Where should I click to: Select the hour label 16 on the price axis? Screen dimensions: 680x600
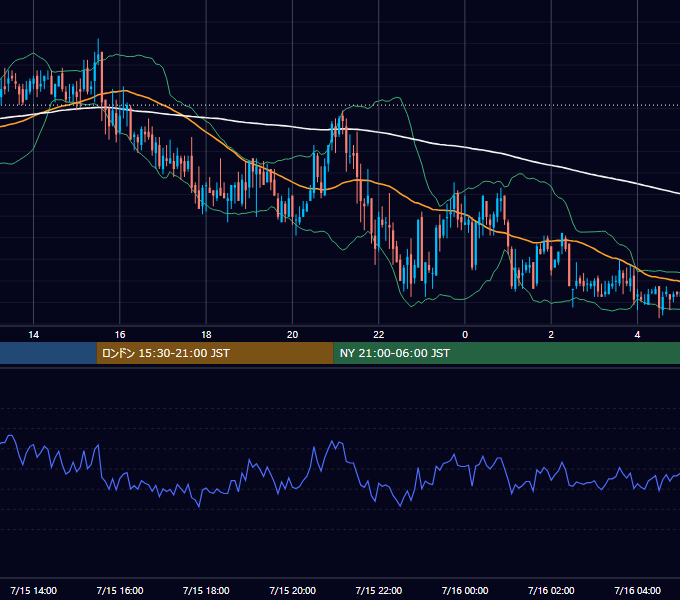(x=120, y=335)
